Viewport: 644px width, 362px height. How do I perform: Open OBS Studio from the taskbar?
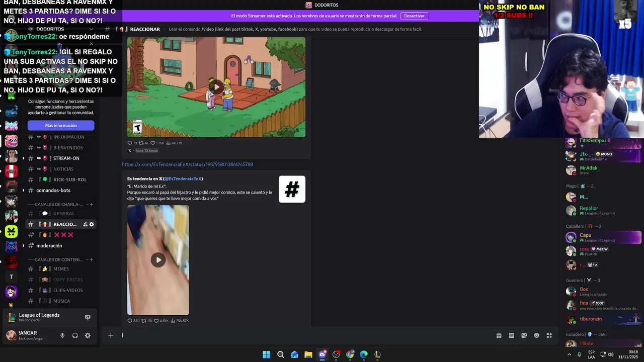(336, 354)
